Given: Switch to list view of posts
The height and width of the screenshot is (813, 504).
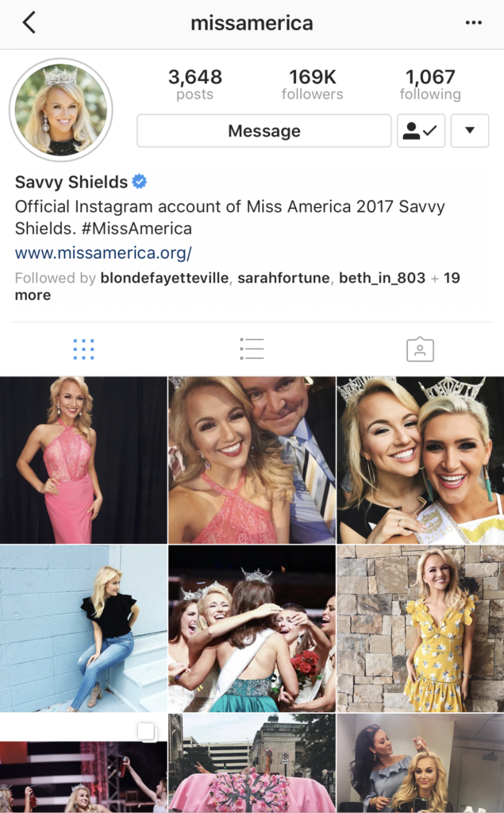Looking at the screenshot, I should coord(252,349).
